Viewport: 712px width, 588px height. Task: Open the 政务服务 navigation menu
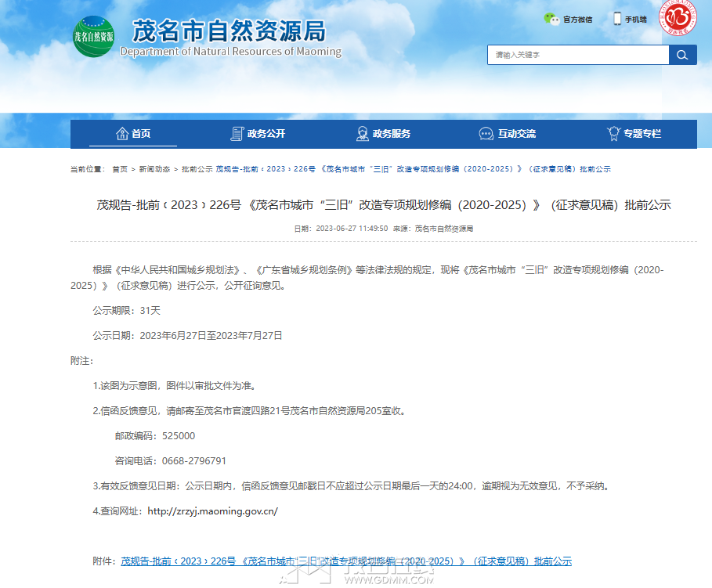[x=384, y=134]
